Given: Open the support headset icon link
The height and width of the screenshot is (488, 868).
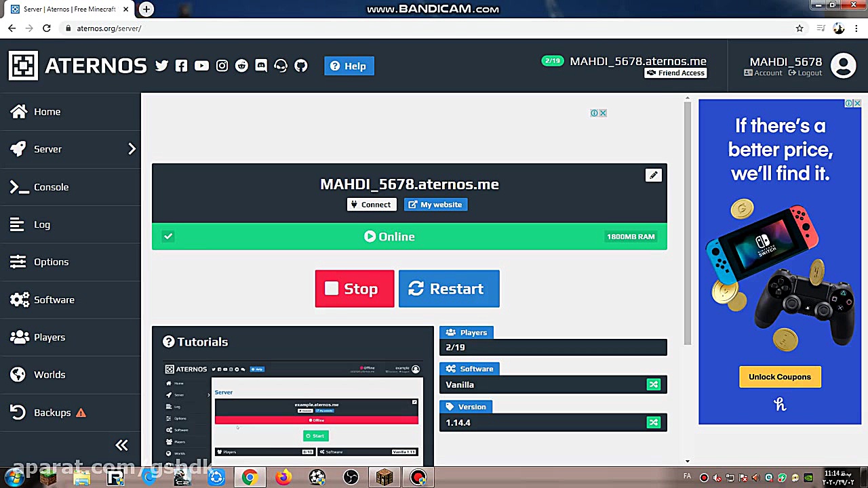Looking at the screenshot, I should (x=281, y=66).
